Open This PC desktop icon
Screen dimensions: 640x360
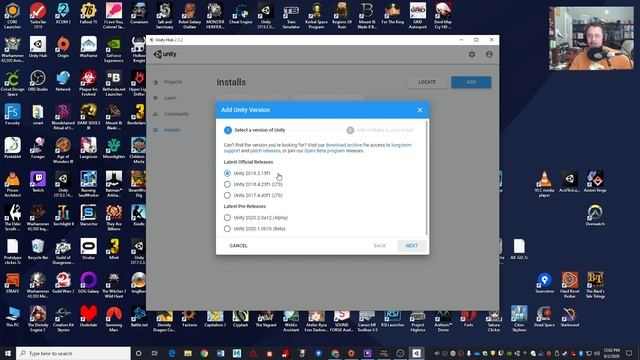(12, 316)
